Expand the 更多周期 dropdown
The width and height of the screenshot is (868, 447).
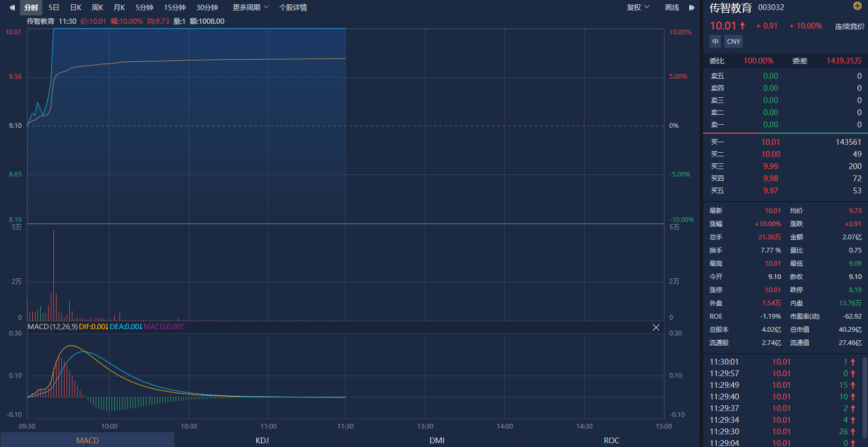click(x=251, y=7)
